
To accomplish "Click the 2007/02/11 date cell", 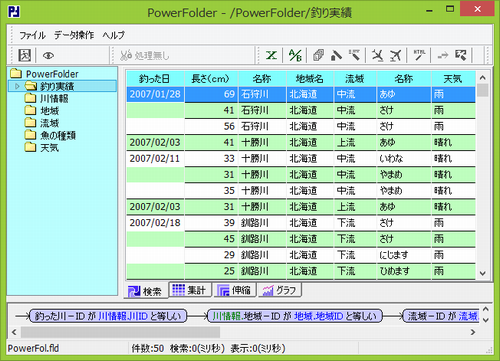I will coord(155,158).
